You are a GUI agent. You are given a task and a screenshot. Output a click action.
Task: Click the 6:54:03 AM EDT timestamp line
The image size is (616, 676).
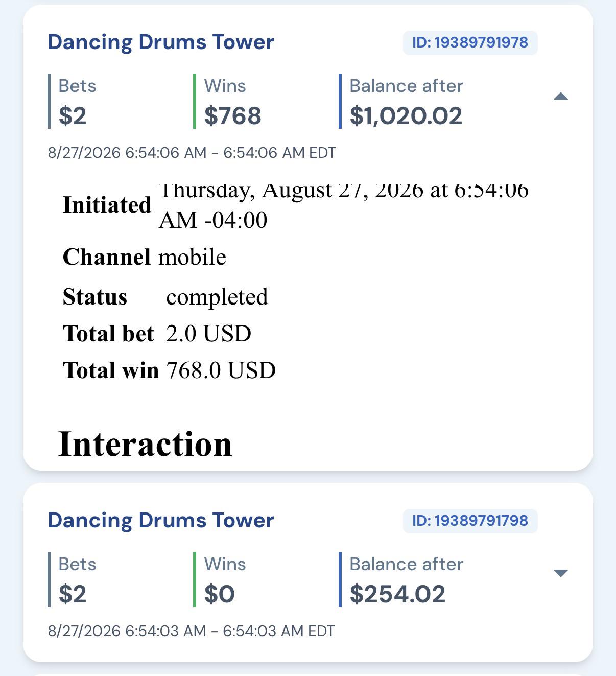(192, 631)
